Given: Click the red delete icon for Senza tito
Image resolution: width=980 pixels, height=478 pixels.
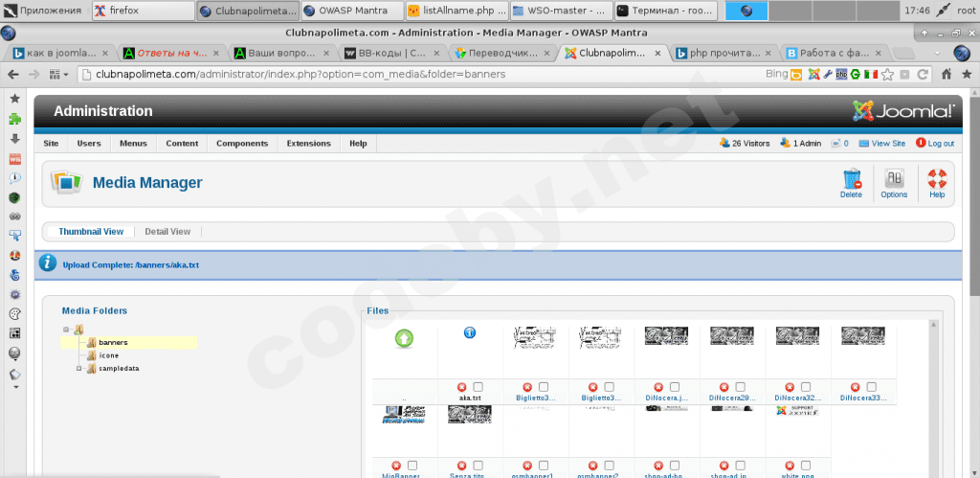Looking at the screenshot, I should tap(462, 466).
